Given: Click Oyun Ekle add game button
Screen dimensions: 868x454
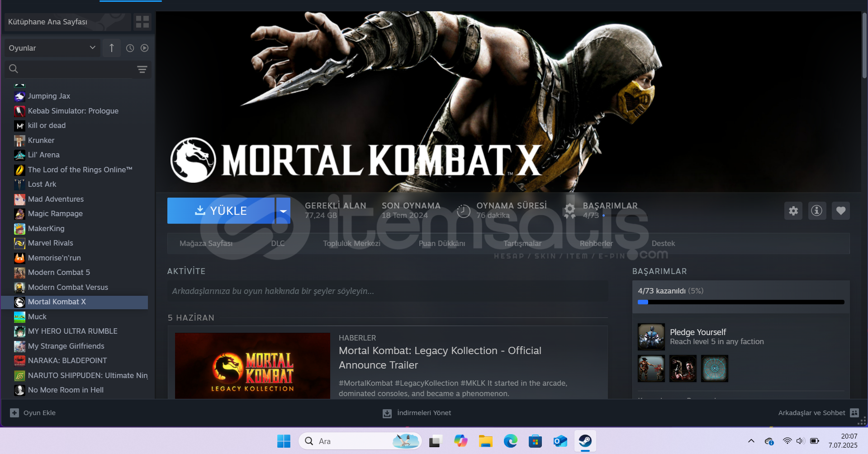Looking at the screenshot, I should (33, 413).
